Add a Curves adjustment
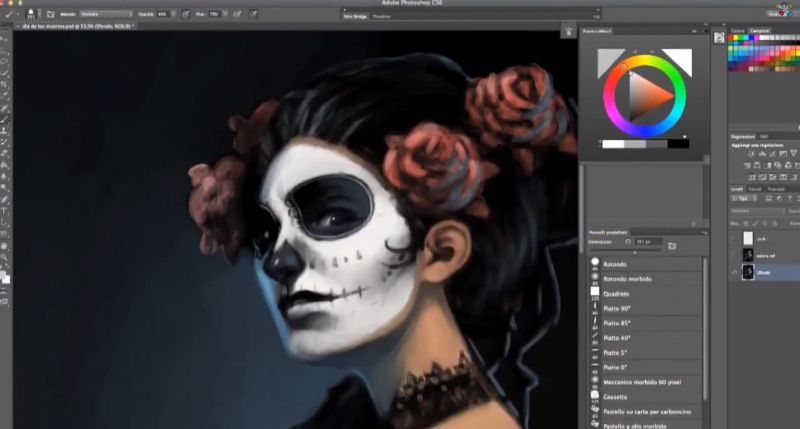Screen dimensions: 800x429 tap(772, 154)
